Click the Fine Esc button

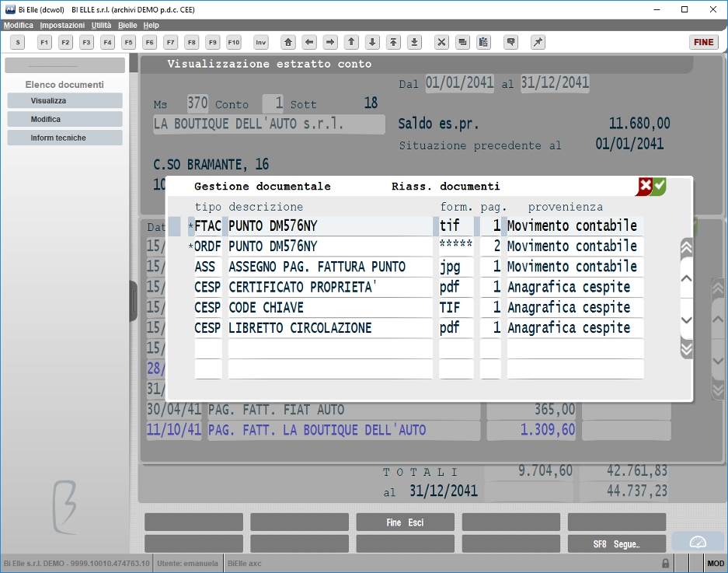[x=405, y=522]
